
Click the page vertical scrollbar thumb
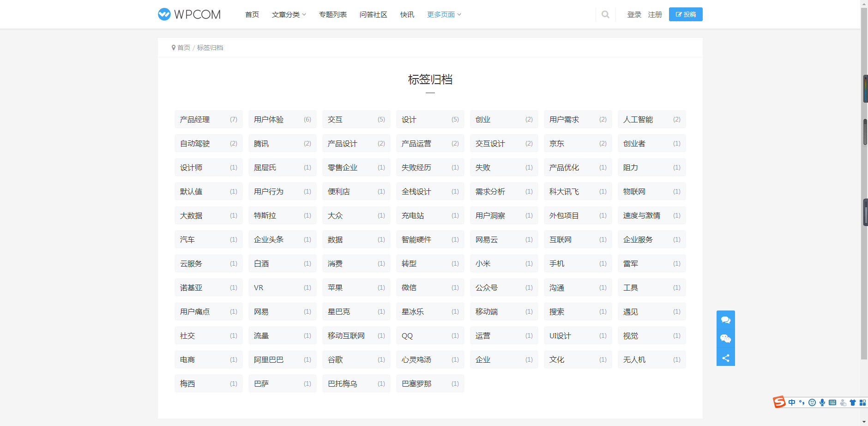coord(864,183)
